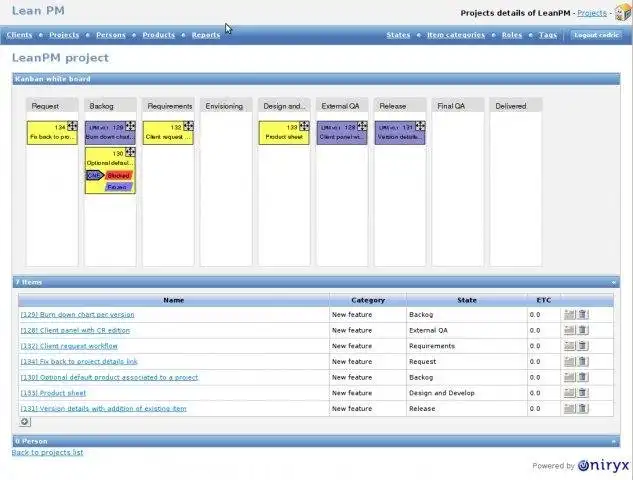The image size is (633, 480).
Task: Grab the move handle on card 133
Action: [304, 126]
